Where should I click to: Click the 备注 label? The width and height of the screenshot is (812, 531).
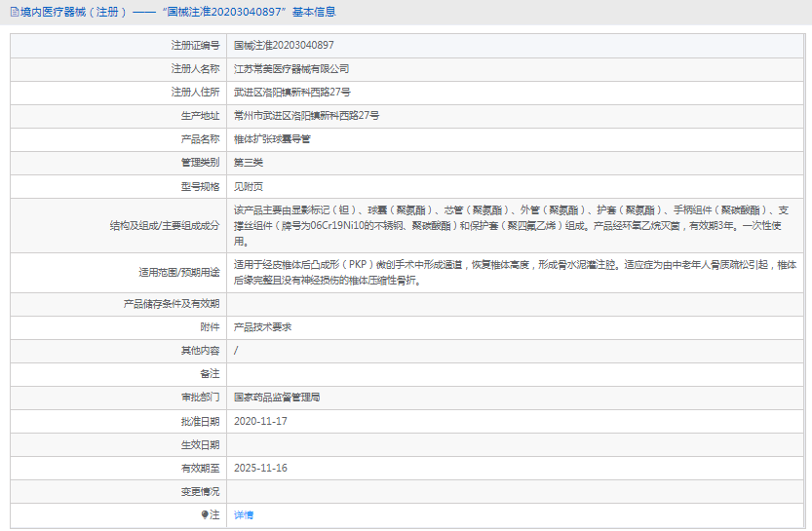tap(210, 374)
